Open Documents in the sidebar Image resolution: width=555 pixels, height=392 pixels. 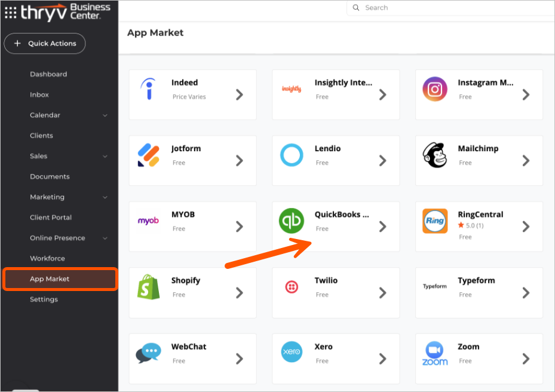pyautogui.click(x=50, y=177)
